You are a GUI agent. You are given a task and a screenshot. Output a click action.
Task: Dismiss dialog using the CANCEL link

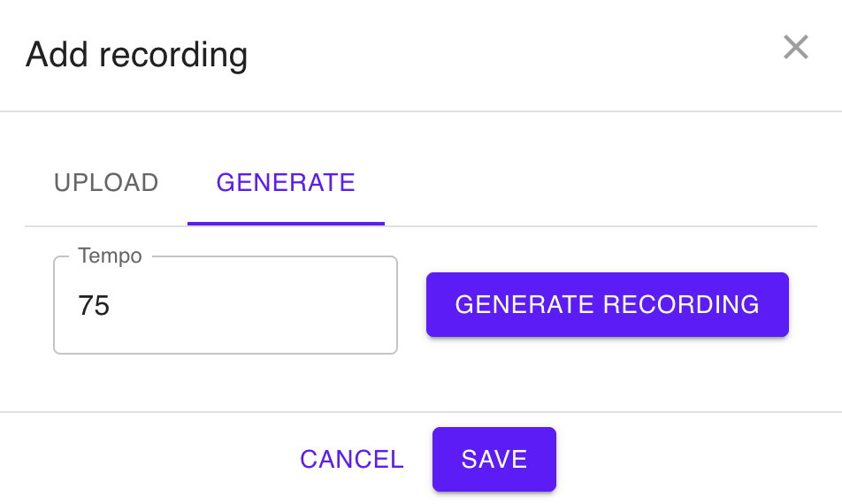point(352,460)
